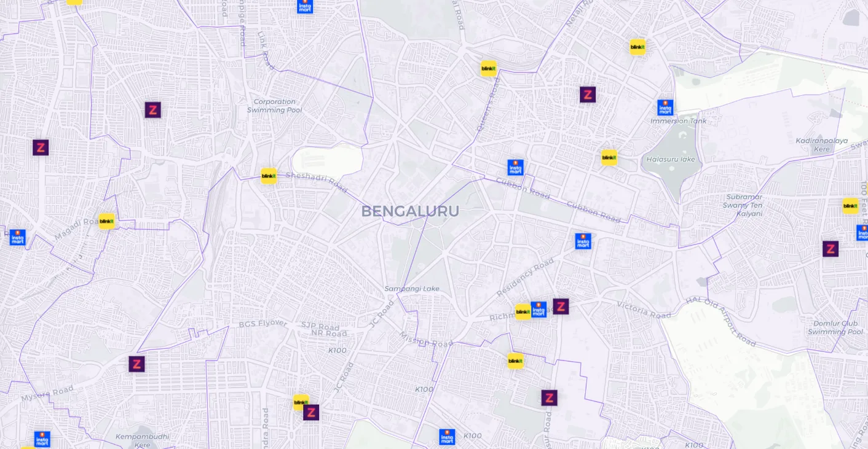Select the Sampangi Lake label
Viewport: 868px width, 449px height.
(x=412, y=289)
